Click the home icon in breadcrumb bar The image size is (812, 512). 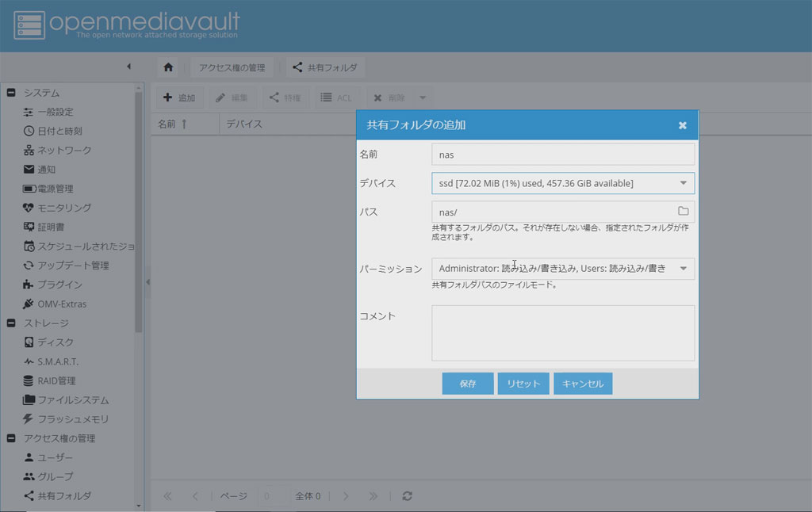coord(168,67)
